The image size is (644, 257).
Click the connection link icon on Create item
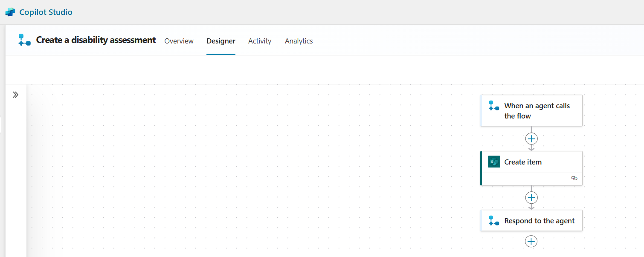pos(574,178)
